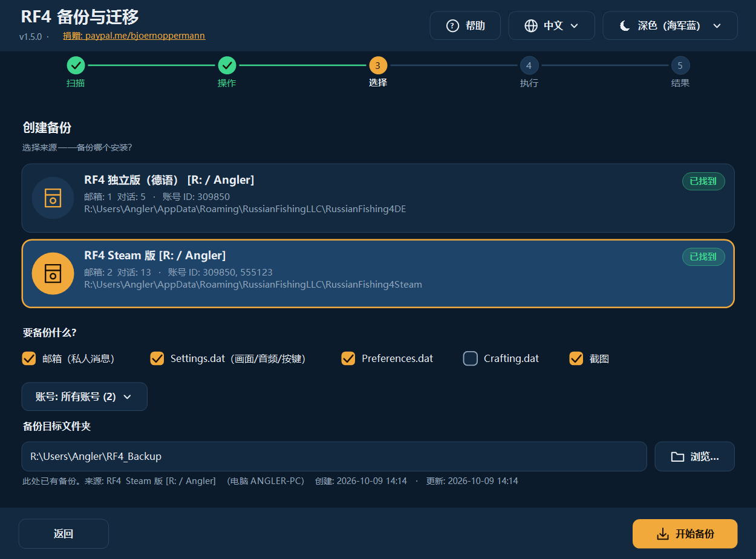The image size is (756, 559).
Task: Click the download icon on 开始备份
Action: pos(663,534)
